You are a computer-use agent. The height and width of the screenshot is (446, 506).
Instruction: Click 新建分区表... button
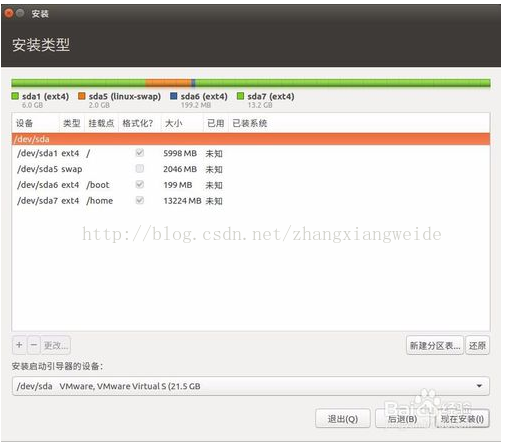point(435,345)
